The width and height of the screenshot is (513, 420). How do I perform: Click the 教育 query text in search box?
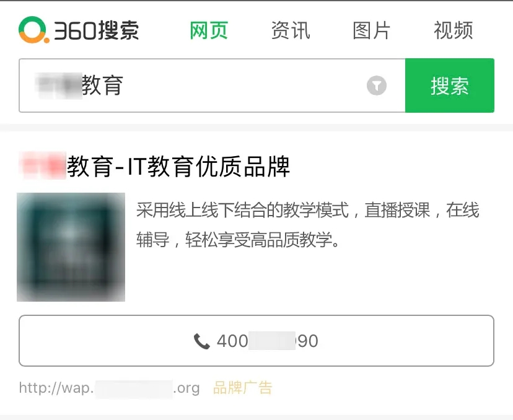[102, 85]
